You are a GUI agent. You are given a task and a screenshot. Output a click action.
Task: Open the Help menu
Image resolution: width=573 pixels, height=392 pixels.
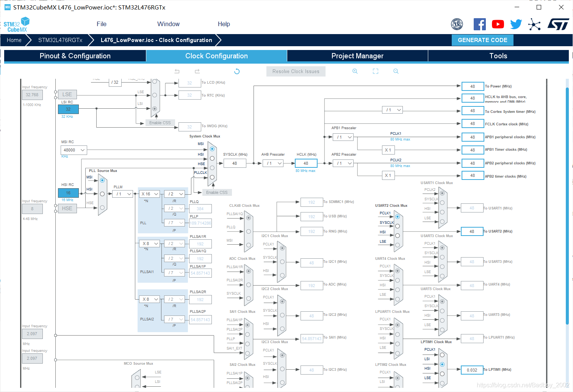point(224,24)
